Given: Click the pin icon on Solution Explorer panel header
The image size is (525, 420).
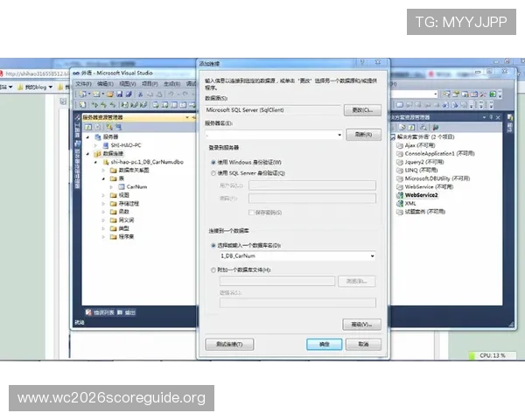Looking at the screenshot, I should (491, 117).
